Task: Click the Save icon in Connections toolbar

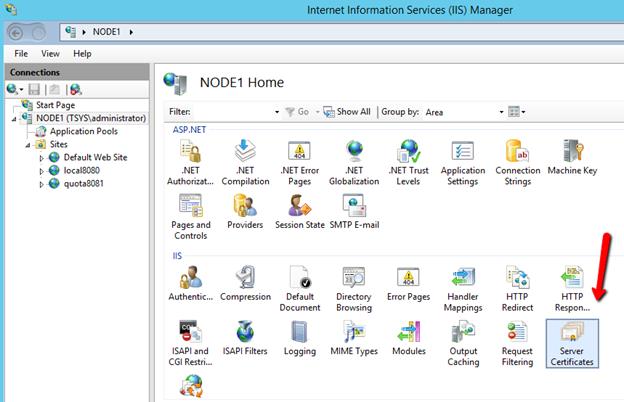Action: click(34, 90)
